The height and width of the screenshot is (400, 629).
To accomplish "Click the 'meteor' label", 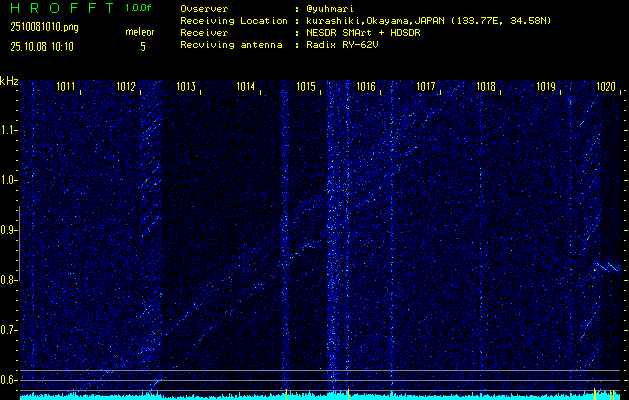I will point(140,32).
